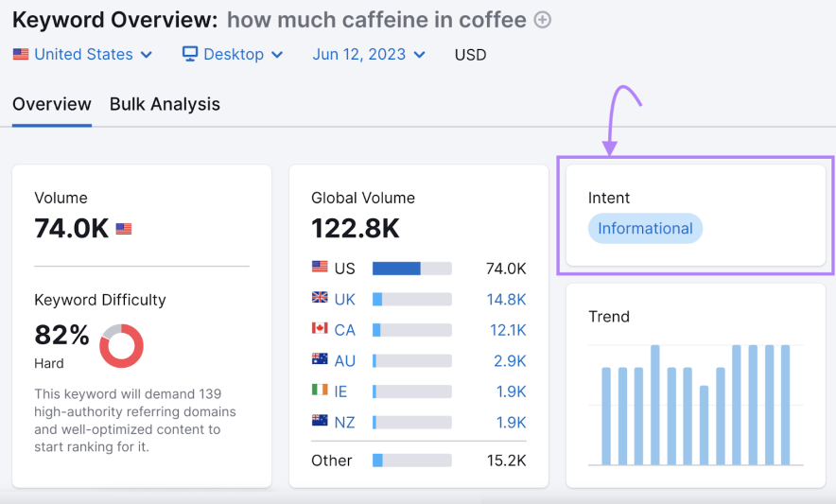Select the Overview tab
The height and width of the screenshot is (504, 836).
tap(52, 105)
